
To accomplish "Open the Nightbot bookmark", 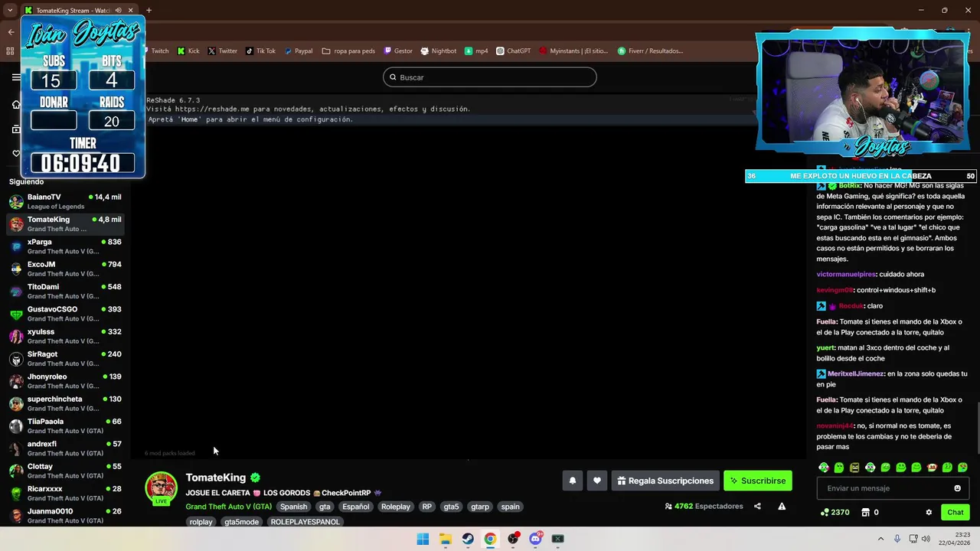I will [x=438, y=51].
